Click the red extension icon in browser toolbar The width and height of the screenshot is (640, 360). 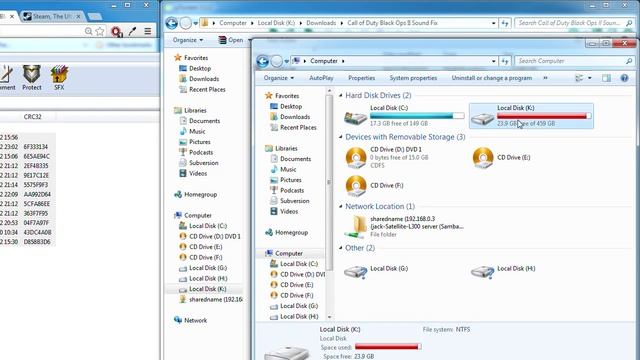pyautogui.click(x=116, y=31)
